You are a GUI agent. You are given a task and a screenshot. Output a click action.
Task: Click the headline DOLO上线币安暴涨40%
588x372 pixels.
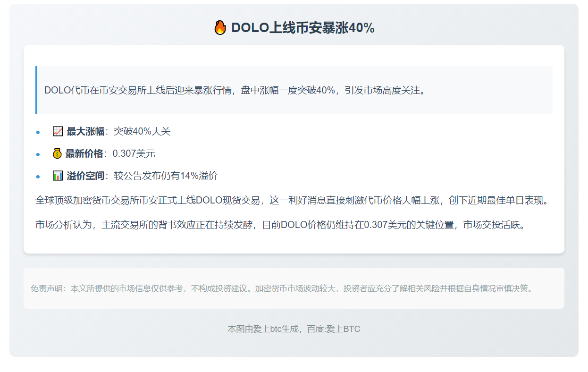pyautogui.click(x=302, y=28)
